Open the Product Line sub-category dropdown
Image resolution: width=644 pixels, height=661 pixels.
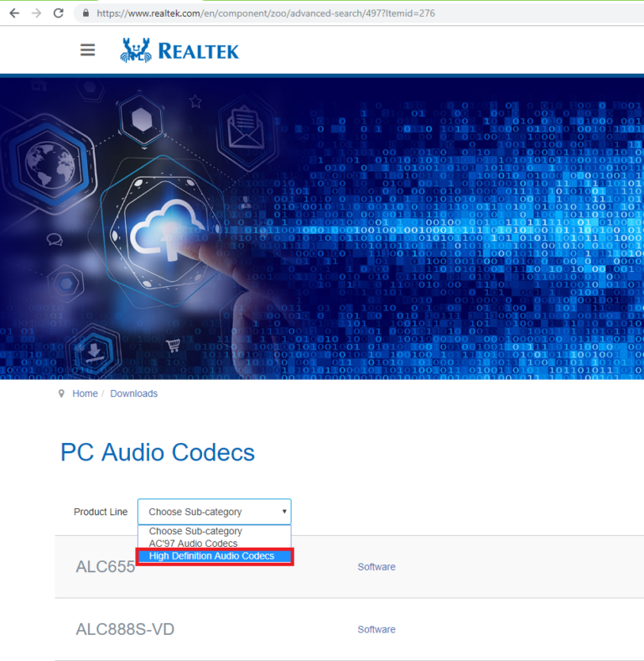[x=214, y=512]
